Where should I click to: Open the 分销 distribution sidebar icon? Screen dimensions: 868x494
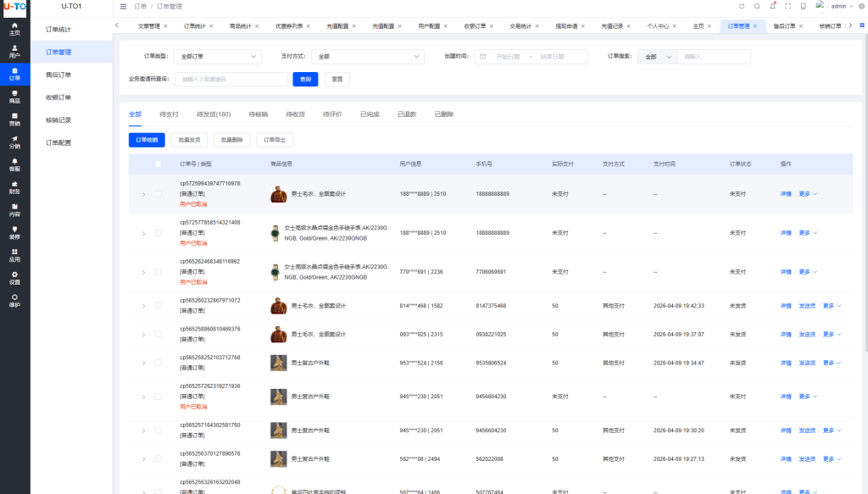14,142
